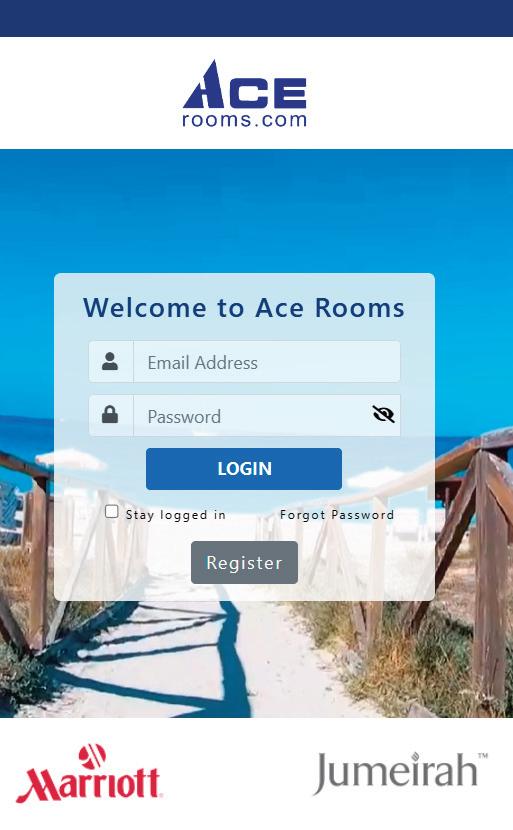The image size is (513, 830).
Task: Click the rooms.com text under ACE
Action: 245,120
